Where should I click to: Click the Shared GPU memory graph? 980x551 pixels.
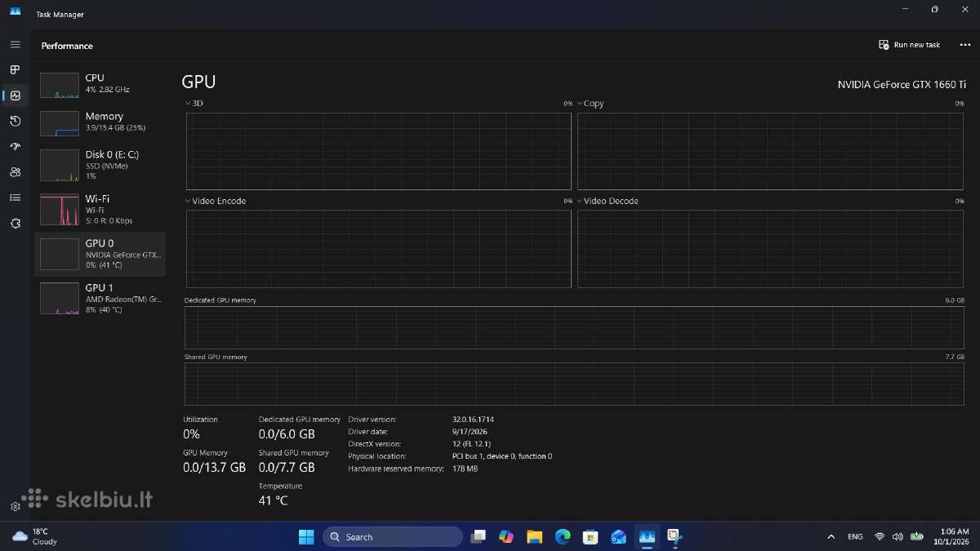click(574, 384)
